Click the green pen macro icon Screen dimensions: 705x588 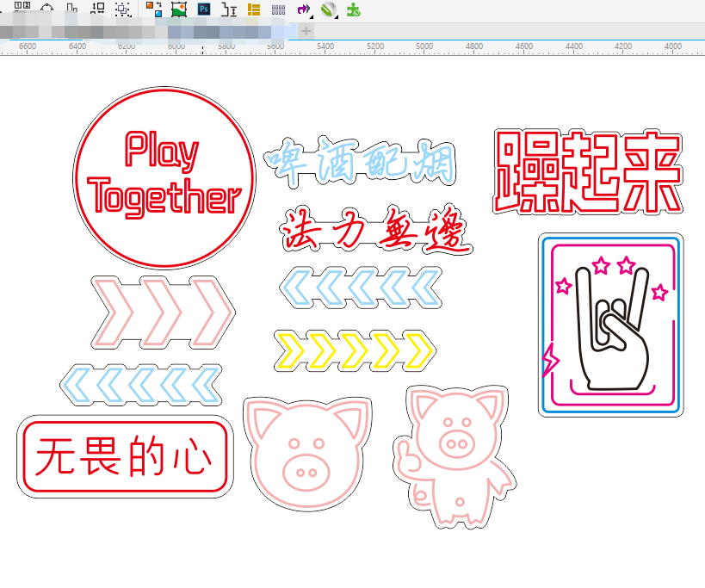coord(329,9)
